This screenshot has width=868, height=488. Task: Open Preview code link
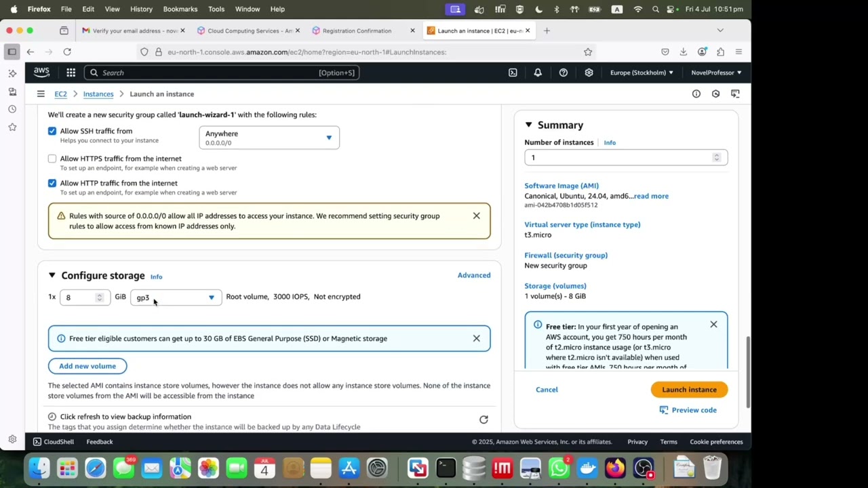tap(688, 410)
